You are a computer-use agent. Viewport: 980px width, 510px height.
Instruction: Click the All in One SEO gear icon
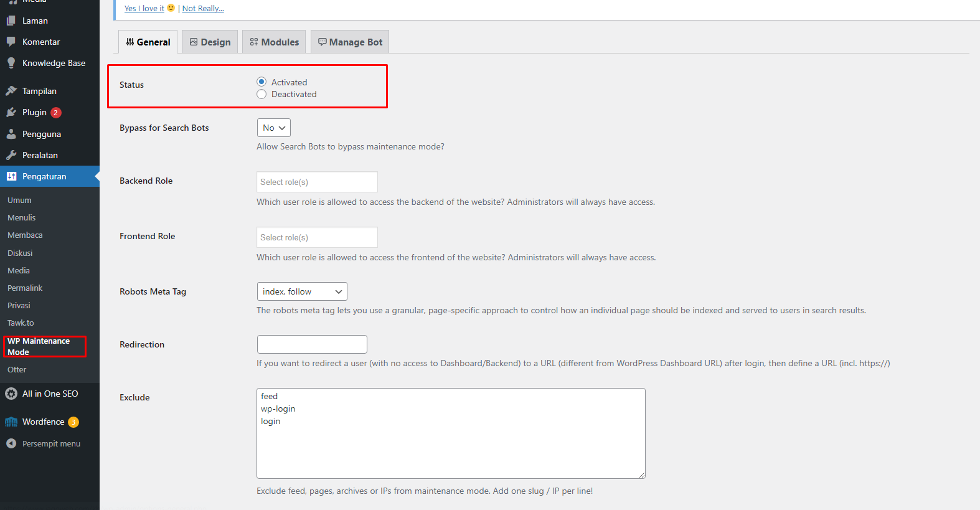(x=11, y=394)
